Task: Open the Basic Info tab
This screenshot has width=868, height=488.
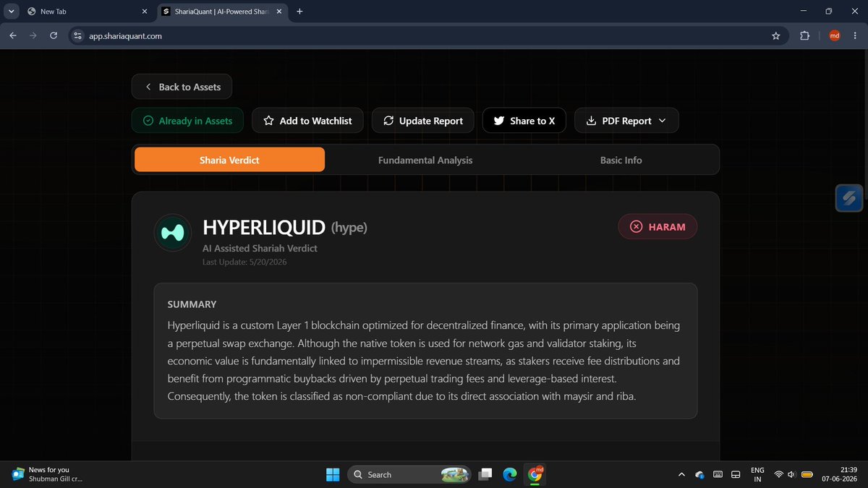Action: (621, 160)
